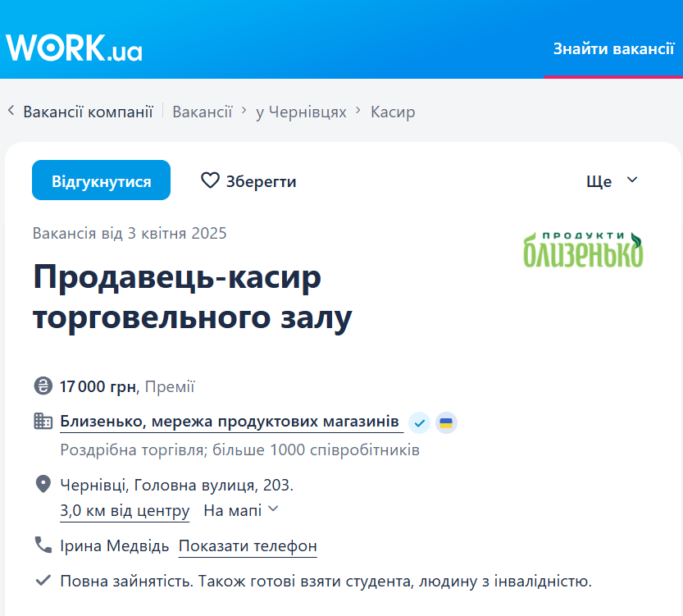The image size is (683, 616).
Task: Open the Касир breadcrumb link
Action: (x=393, y=112)
